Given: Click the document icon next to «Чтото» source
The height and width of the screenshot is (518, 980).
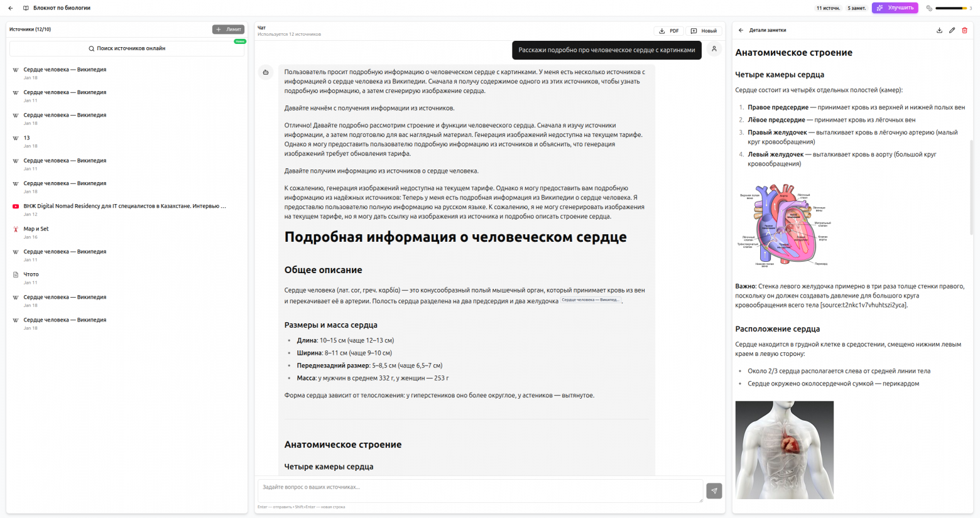Looking at the screenshot, I should [x=14, y=274].
